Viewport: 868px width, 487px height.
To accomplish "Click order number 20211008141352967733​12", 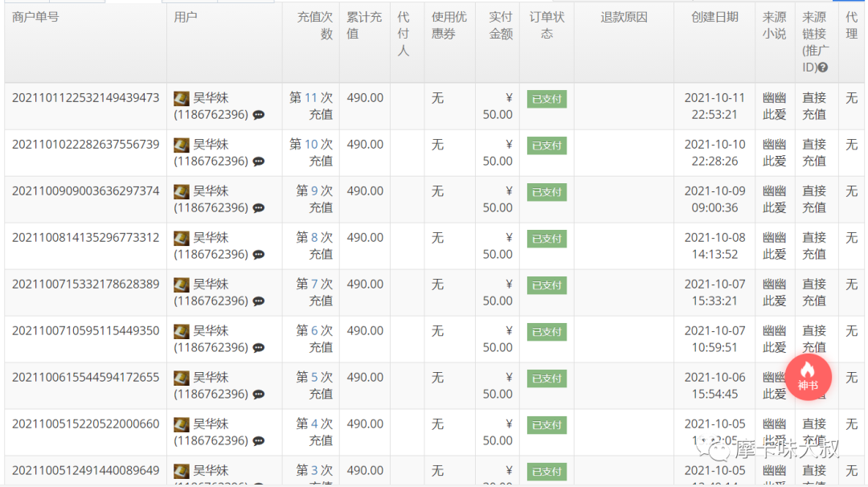I will click(86, 237).
